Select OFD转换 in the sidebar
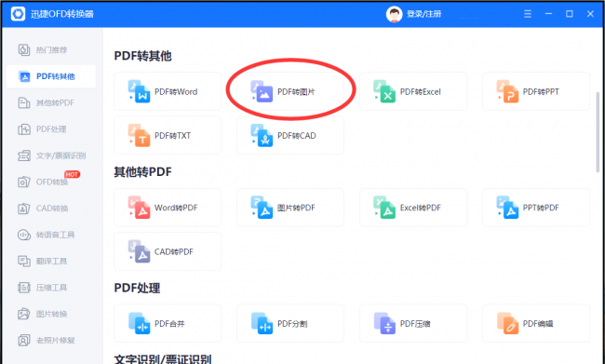Image resolution: width=605 pixels, height=364 pixels. click(51, 182)
